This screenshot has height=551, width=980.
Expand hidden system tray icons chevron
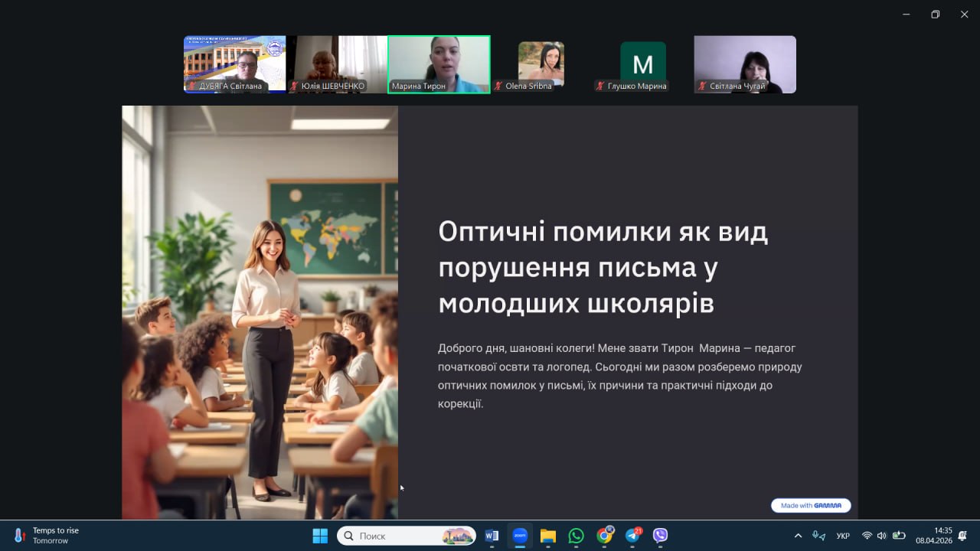(798, 536)
